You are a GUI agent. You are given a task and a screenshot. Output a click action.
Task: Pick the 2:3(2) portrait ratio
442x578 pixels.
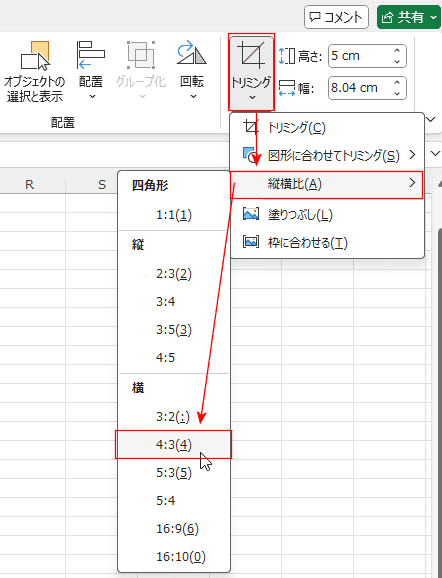tap(174, 274)
